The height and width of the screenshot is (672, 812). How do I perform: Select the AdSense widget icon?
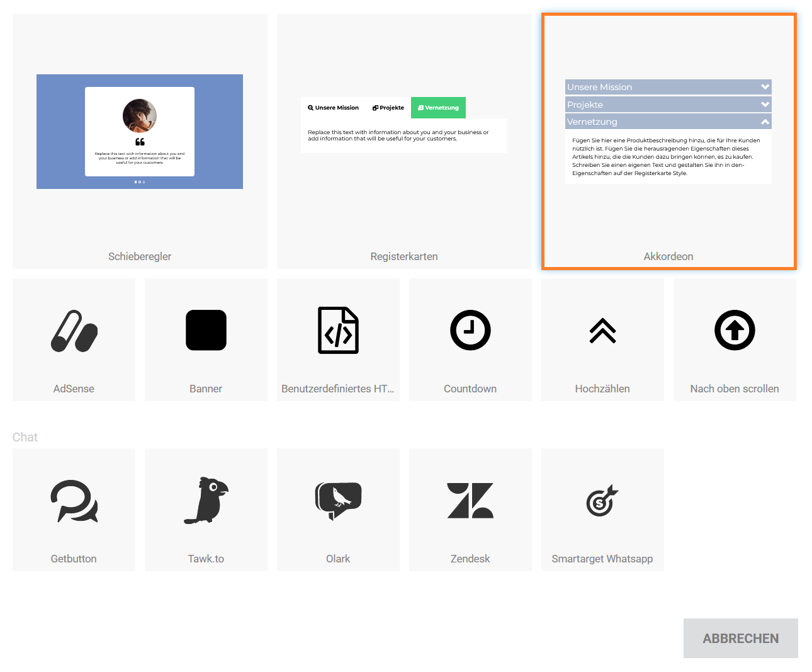[74, 331]
